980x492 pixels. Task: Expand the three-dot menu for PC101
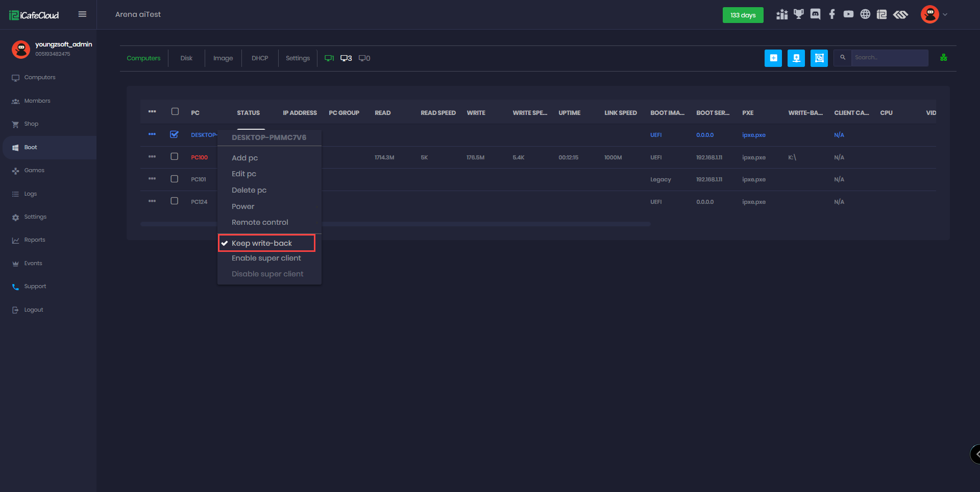pyautogui.click(x=152, y=179)
